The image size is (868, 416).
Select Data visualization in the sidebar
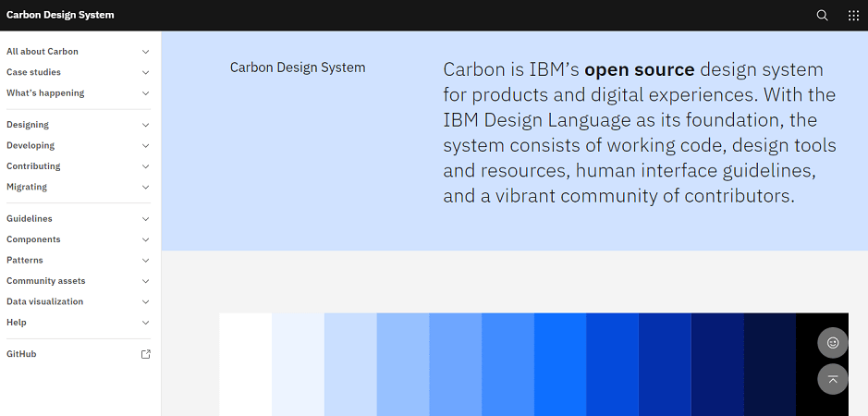point(45,301)
